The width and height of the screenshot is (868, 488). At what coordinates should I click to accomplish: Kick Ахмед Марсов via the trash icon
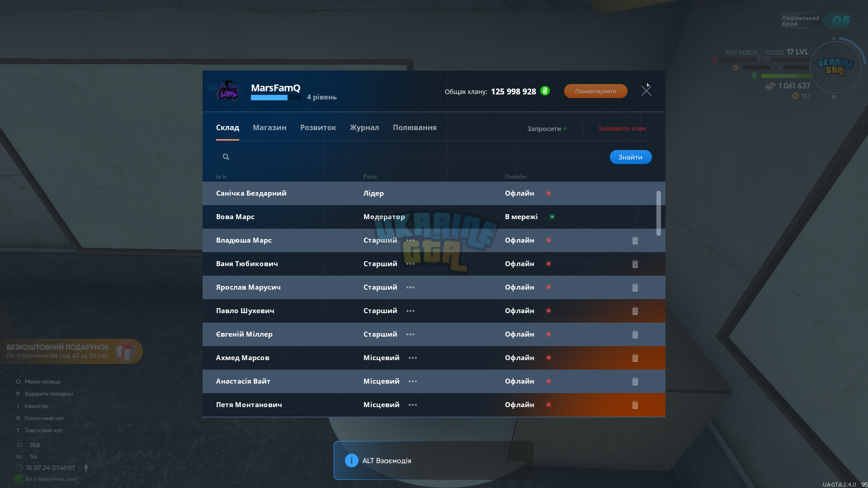click(x=635, y=358)
